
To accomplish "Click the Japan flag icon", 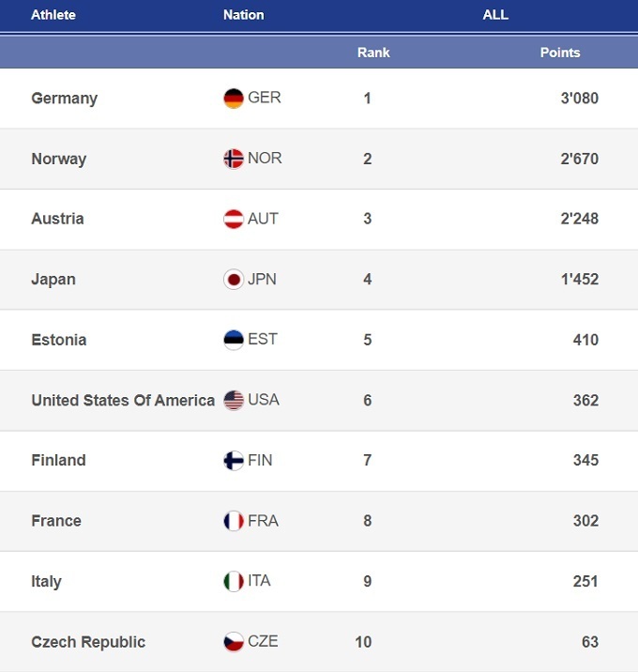I will tap(234, 280).
